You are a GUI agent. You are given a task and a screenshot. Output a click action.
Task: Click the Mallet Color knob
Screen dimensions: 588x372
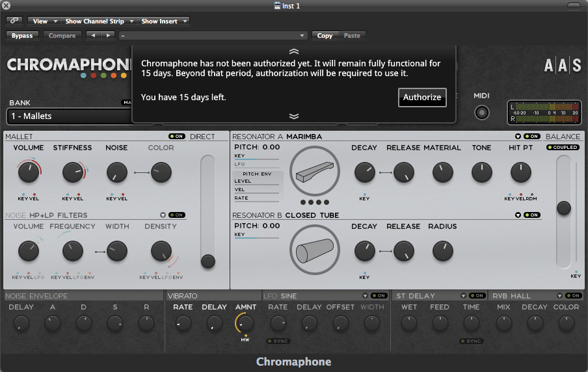pyautogui.click(x=161, y=172)
